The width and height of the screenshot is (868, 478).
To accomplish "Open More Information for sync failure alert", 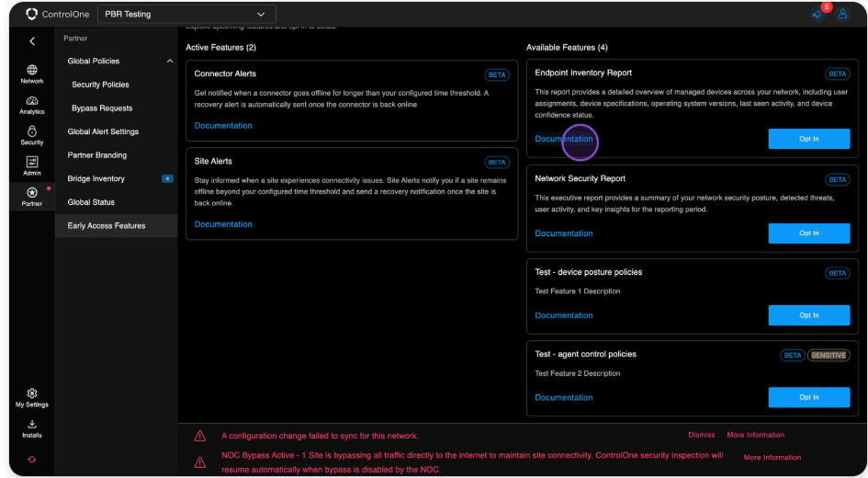I will point(755,435).
